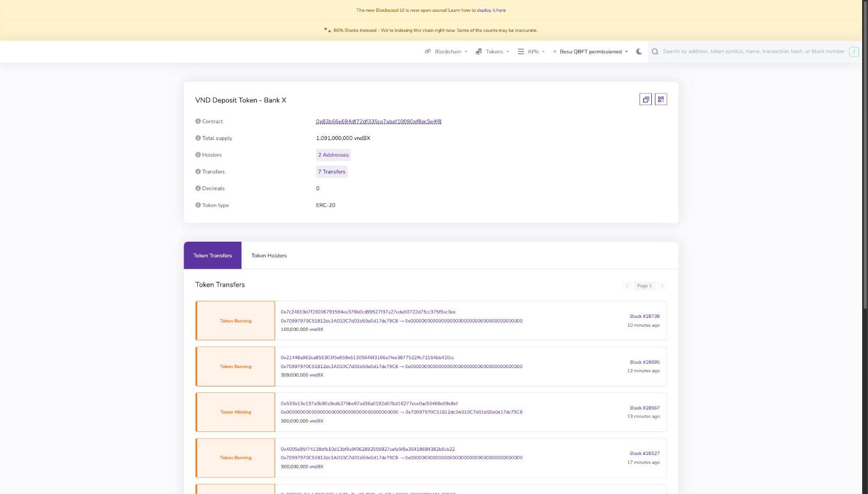Go to the next page arrow

(x=663, y=286)
